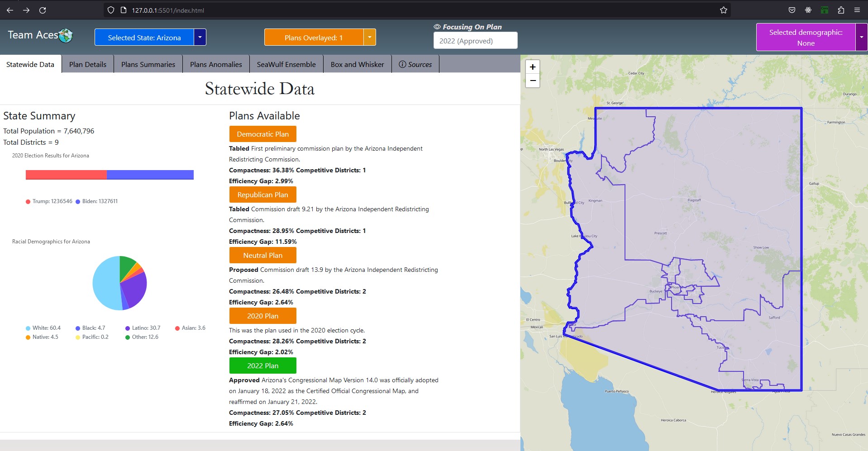Image resolution: width=868 pixels, height=451 pixels.
Task: Zoom in on the map
Action: pos(533,67)
